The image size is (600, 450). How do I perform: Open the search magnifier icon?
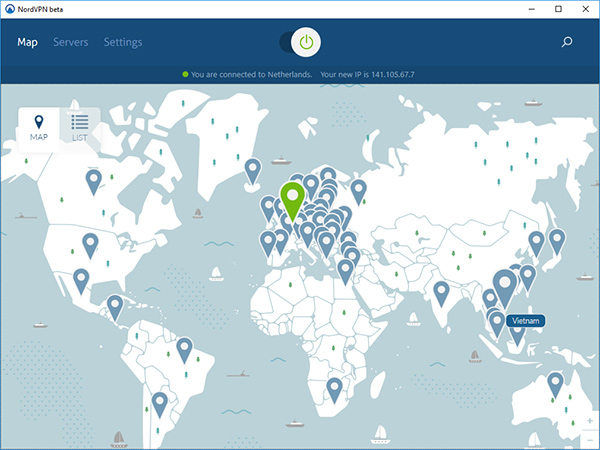(567, 42)
